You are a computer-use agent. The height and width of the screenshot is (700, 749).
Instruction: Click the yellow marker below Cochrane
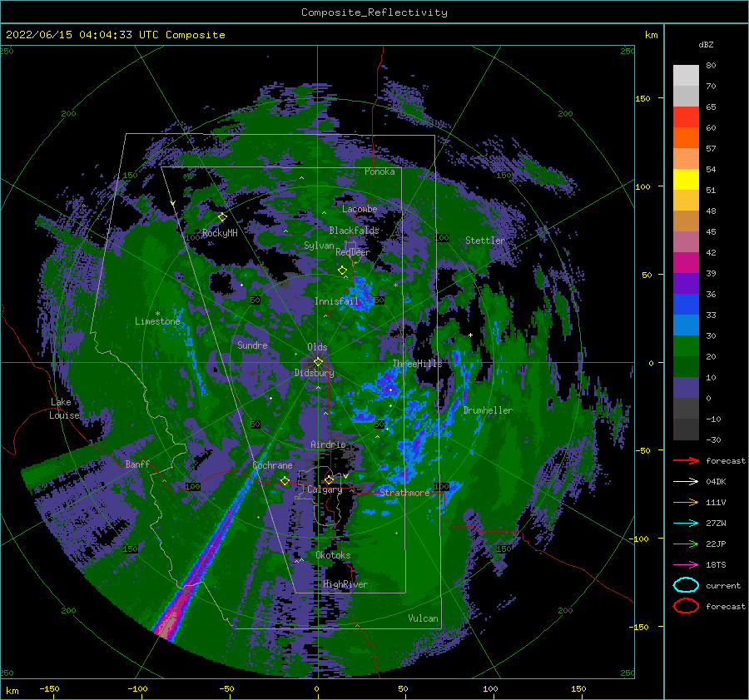tap(285, 481)
